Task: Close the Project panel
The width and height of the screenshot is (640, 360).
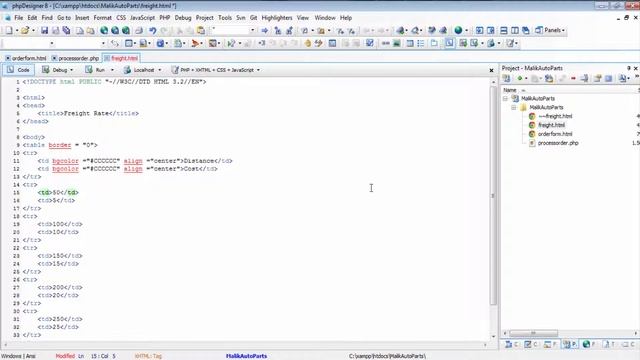Action: point(636,68)
